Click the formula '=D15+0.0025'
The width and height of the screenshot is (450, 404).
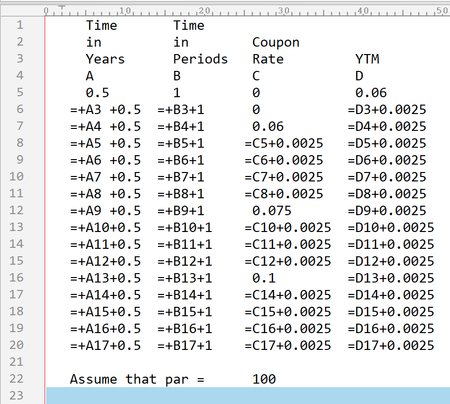click(391, 312)
